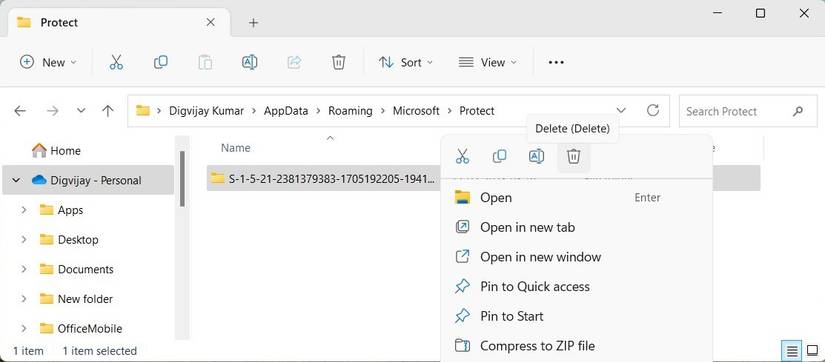Click the Copy icon in the context menu
825x362 pixels.
499,156
